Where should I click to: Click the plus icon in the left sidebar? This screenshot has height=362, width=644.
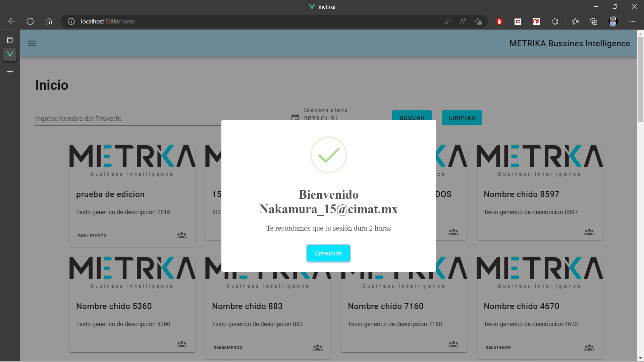coord(10,71)
